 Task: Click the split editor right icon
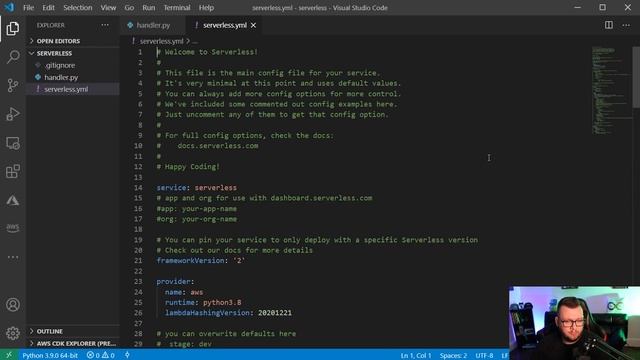click(609, 25)
